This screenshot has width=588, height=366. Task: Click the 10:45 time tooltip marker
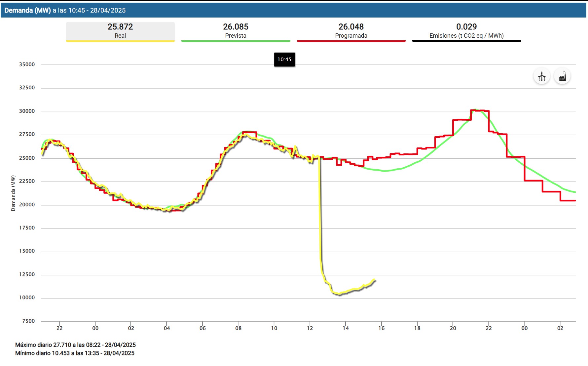(x=284, y=60)
